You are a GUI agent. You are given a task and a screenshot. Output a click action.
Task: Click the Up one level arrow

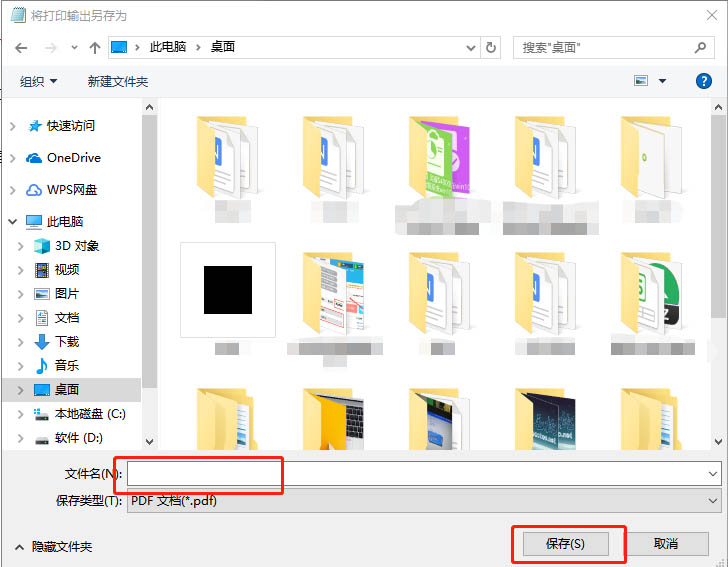click(95, 47)
